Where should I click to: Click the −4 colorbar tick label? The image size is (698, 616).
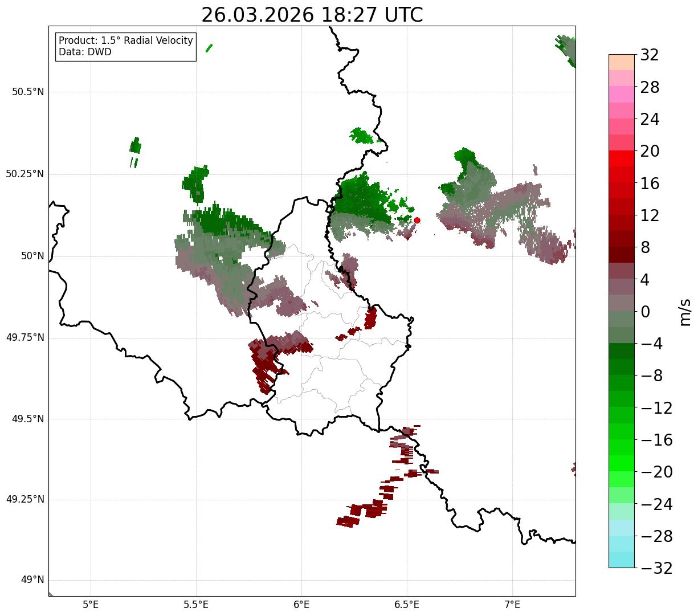(651, 344)
